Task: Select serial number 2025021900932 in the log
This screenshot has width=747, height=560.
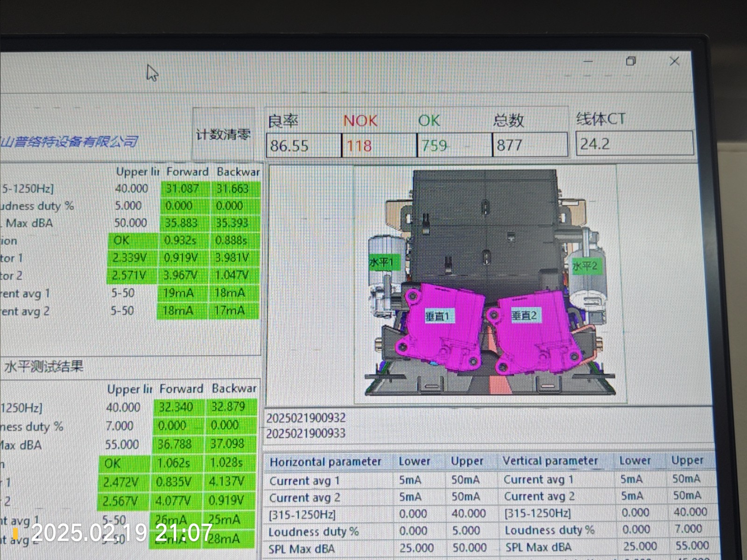Action: click(x=306, y=418)
